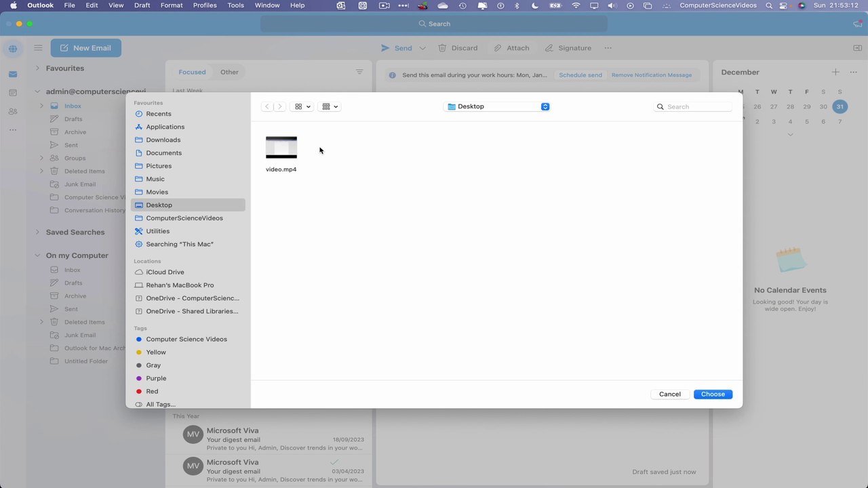
Task: Select the Gray tag
Action: (188, 365)
